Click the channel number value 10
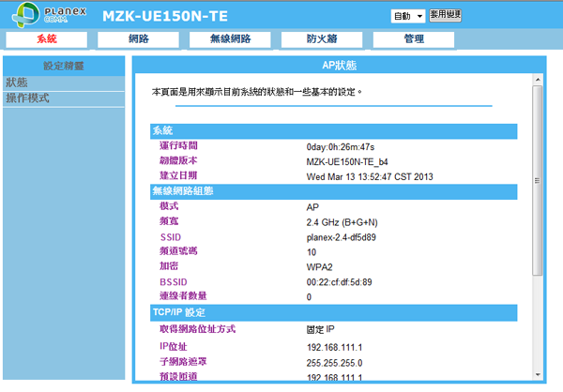This screenshot has width=563, height=392. coord(312,252)
